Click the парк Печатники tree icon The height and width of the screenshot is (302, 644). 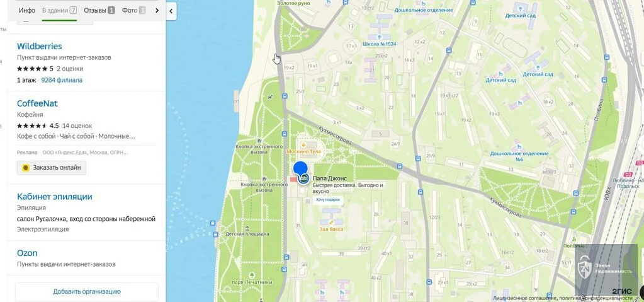[252, 276]
